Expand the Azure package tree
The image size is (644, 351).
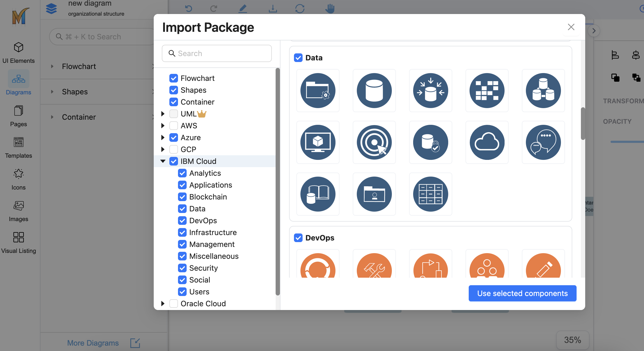pyautogui.click(x=163, y=137)
